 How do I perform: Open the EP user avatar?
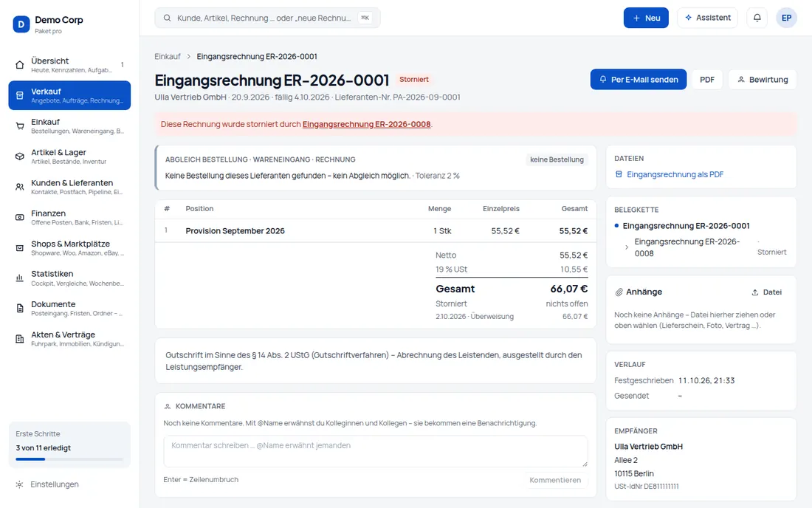[786, 18]
